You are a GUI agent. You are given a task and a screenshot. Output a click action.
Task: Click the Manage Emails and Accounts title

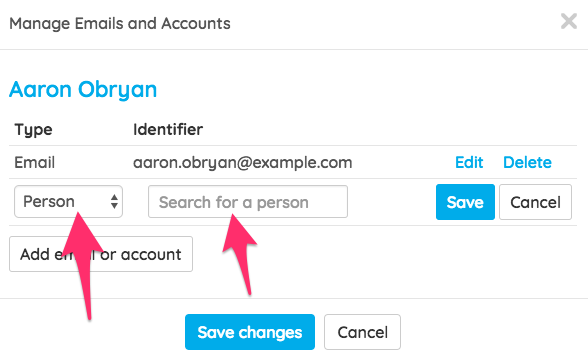[x=120, y=23]
